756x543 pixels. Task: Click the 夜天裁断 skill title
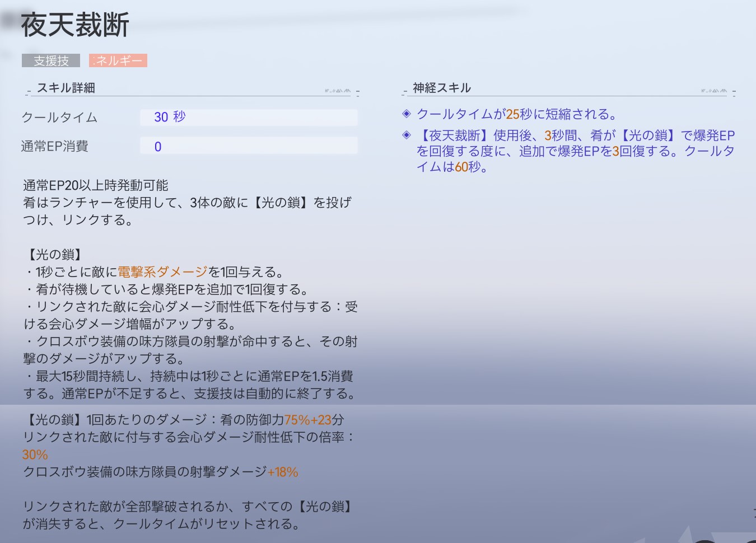(x=75, y=25)
